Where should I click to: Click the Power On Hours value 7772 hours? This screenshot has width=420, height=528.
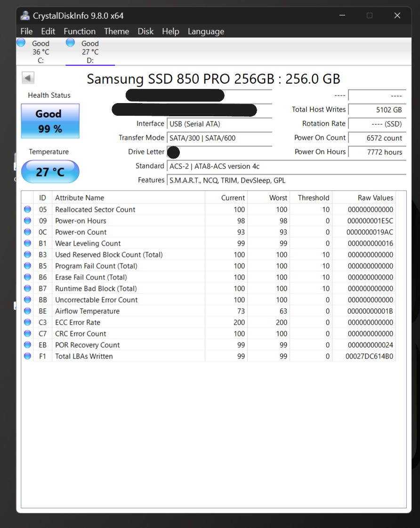pyautogui.click(x=377, y=152)
